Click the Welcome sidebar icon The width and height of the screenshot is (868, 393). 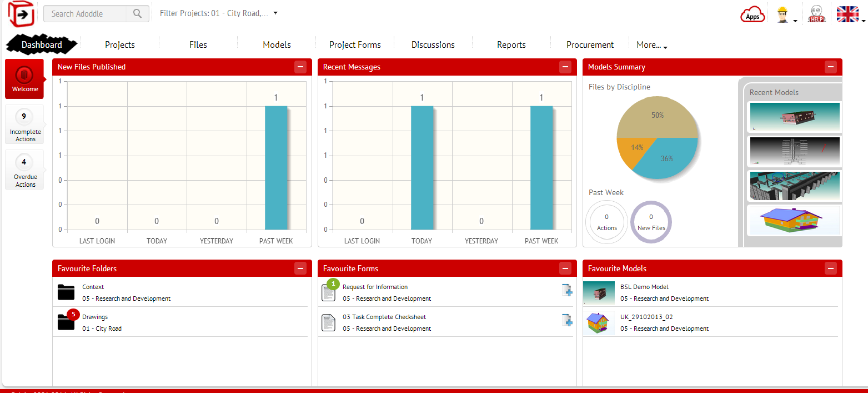[24, 79]
